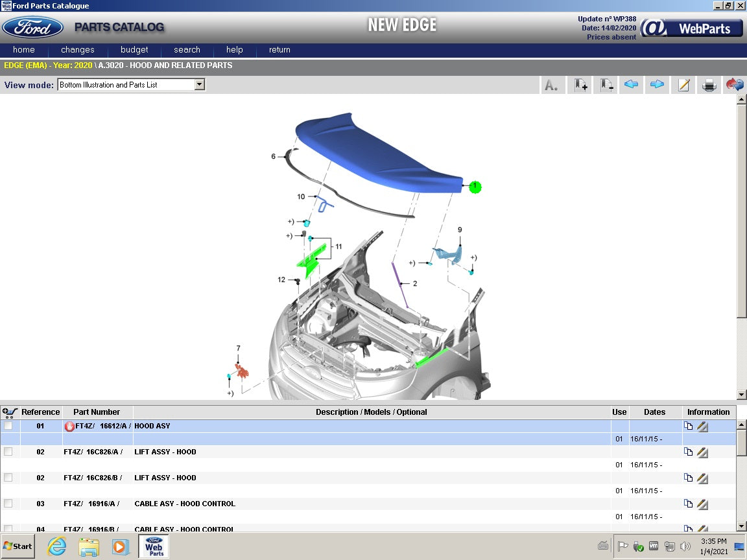Open pencil notes icon for 16C826/B row
Screen dimensions: 747x560
(x=702, y=478)
